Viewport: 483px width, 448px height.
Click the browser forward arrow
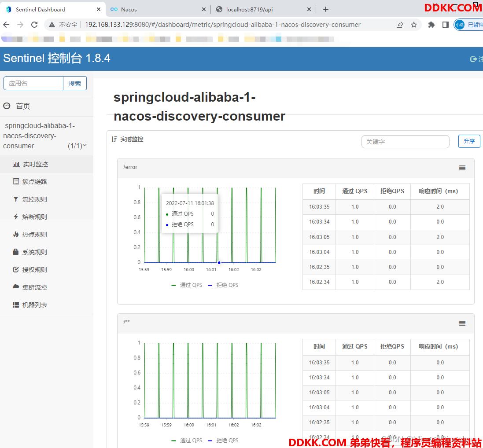coord(20,25)
